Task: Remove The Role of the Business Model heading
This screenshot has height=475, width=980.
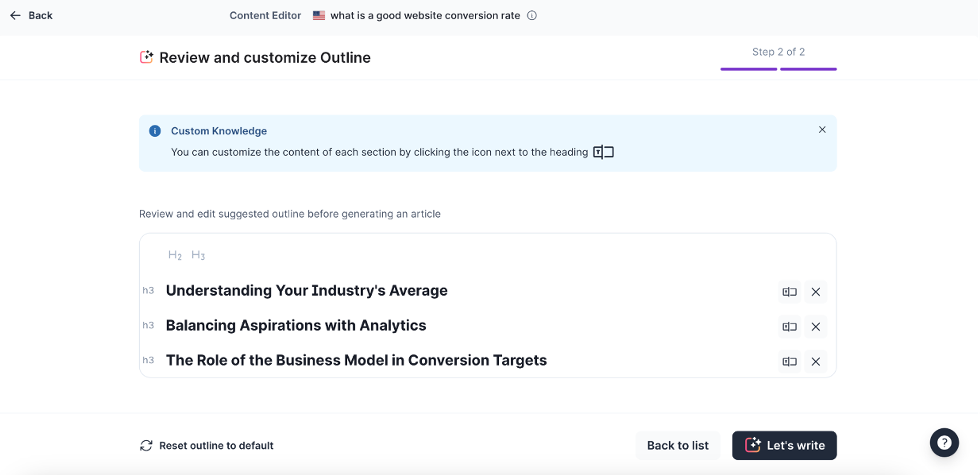Action: click(815, 362)
